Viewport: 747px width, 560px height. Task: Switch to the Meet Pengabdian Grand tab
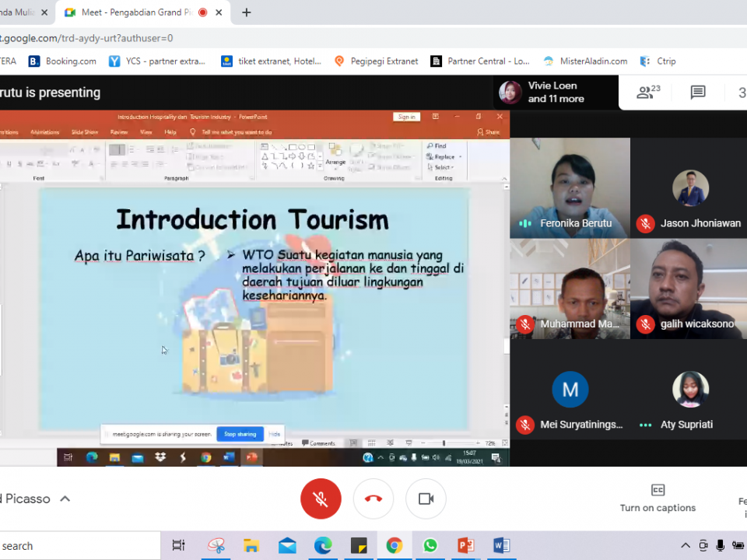pyautogui.click(x=143, y=12)
